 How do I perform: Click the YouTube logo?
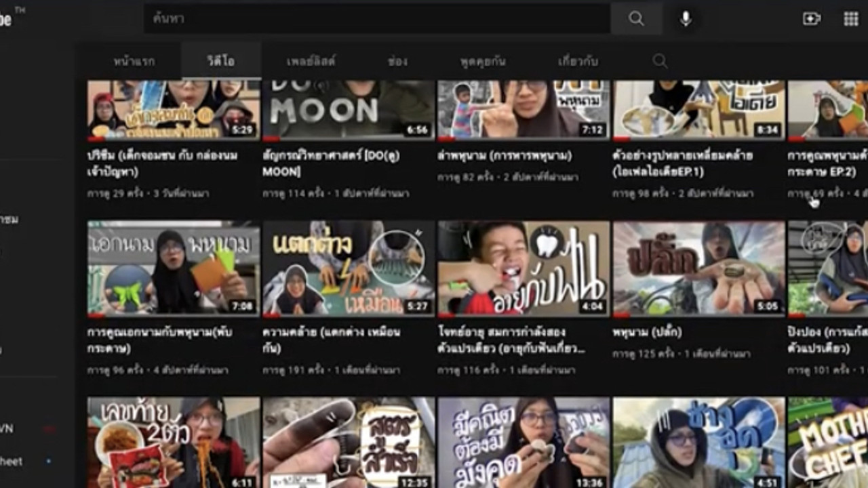click(x=7, y=19)
